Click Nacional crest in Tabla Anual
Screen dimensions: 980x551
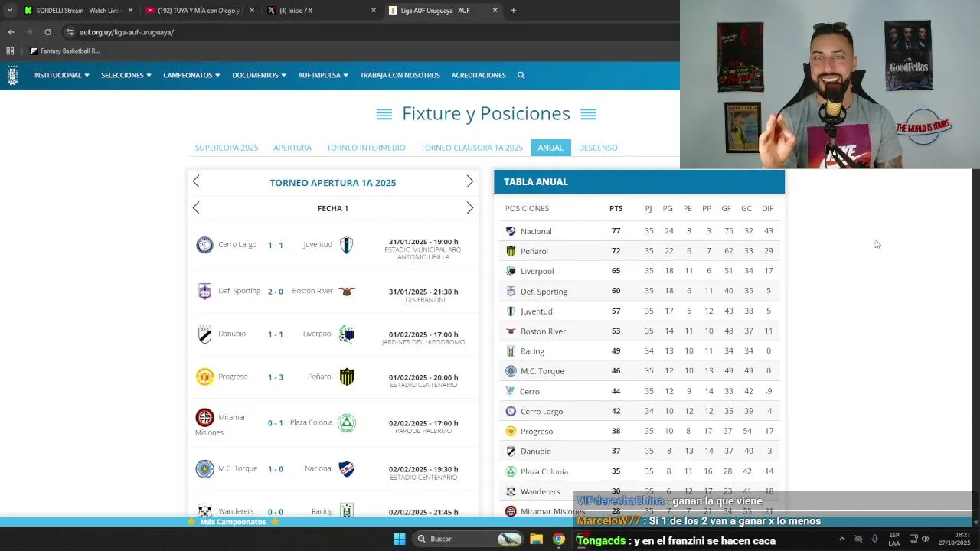pyautogui.click(x=511, y=231)
